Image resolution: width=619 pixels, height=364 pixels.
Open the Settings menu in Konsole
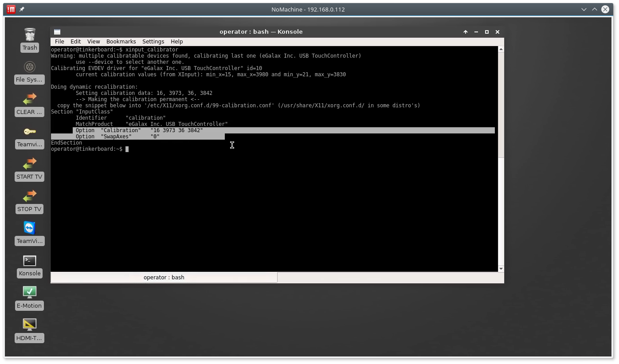pyautogui.click(x=153, y=41)
